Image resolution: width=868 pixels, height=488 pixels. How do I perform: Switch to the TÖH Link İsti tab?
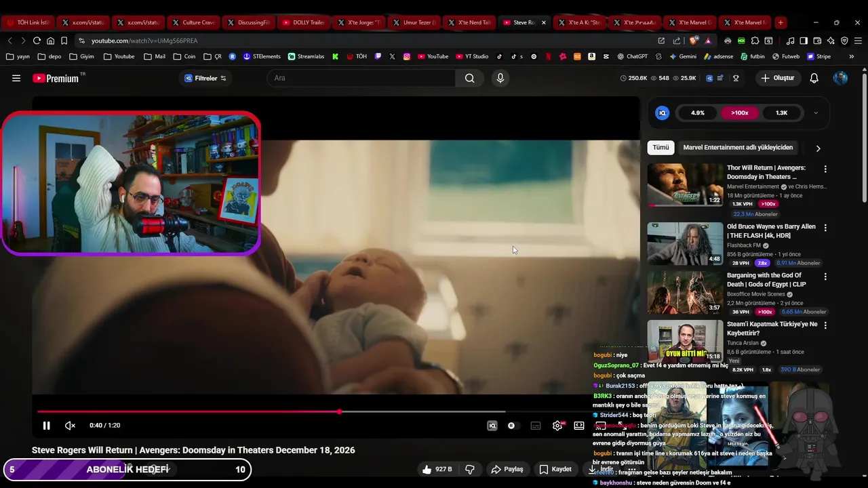[27, 22]
